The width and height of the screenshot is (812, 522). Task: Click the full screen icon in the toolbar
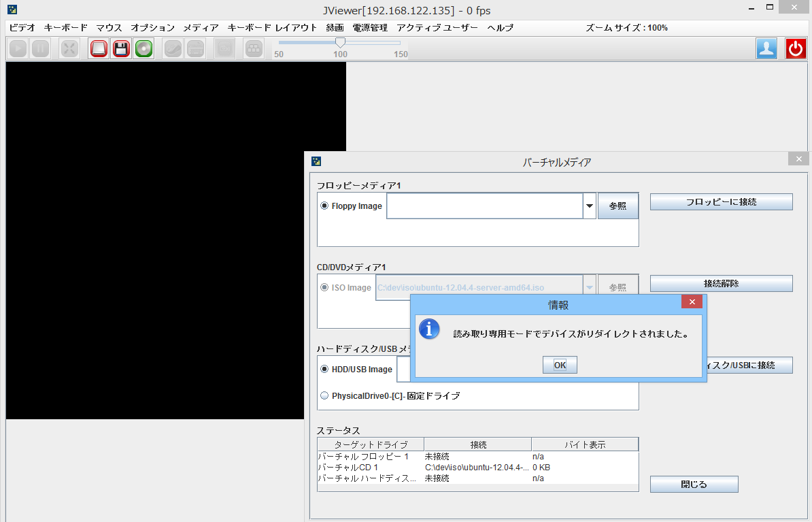click(69, 48)
